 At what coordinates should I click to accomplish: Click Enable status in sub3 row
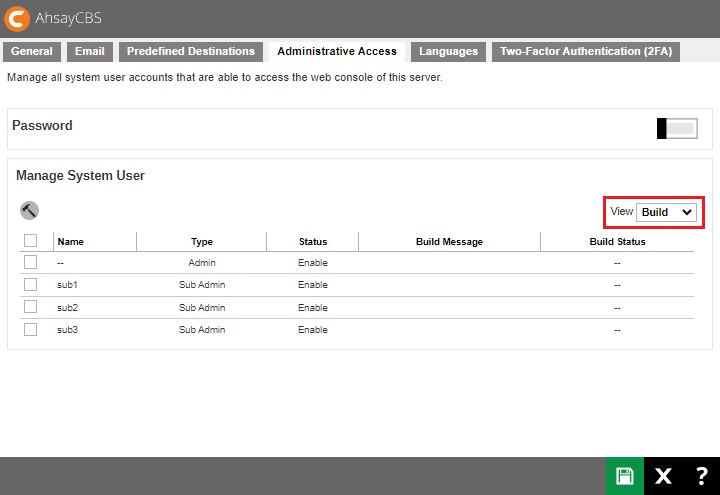tap(313, 330)
